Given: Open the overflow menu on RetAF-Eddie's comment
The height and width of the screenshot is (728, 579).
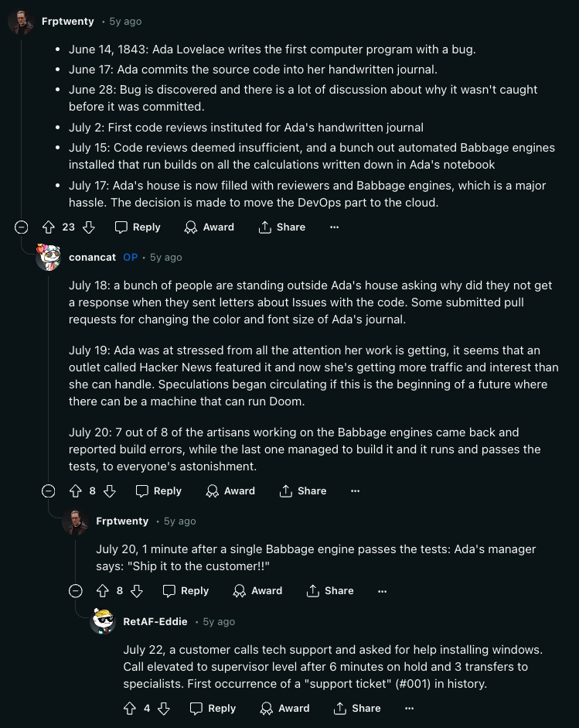Looking at the screenshot, I should coord(409,708).
